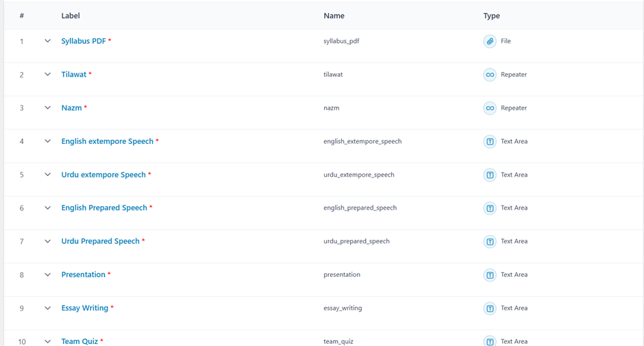The width and height of the screenshot is (644, 346).
Task: Click the Text Area icon for Essay Writing
Action: [x=489, y=308]
